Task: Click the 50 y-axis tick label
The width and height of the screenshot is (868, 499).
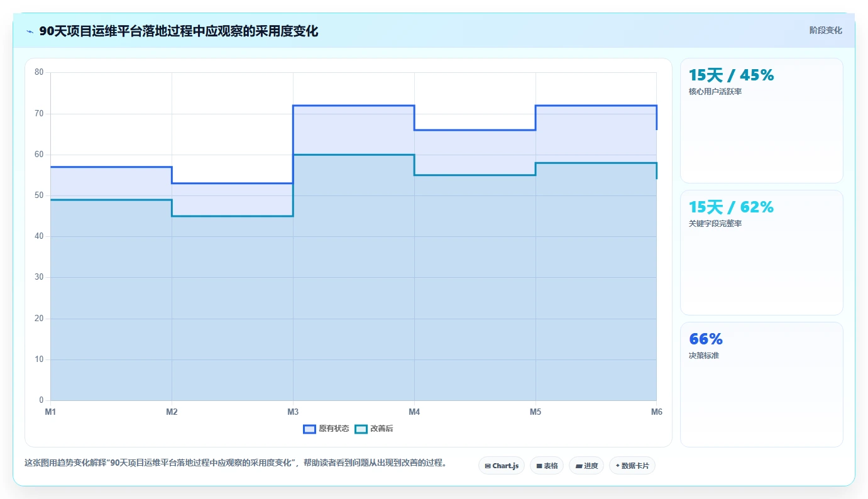Action: (39, 195)
